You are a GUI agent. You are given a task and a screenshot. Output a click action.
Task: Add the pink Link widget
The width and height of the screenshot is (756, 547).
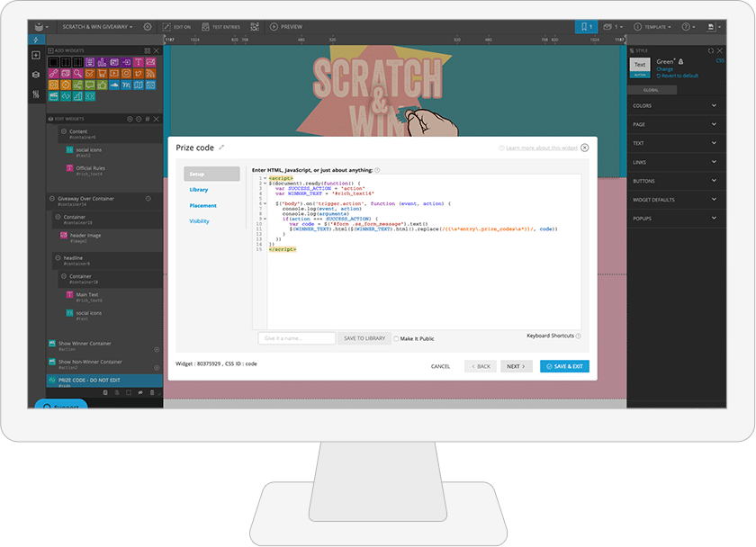pyautogui.click(x=53, y=74)
